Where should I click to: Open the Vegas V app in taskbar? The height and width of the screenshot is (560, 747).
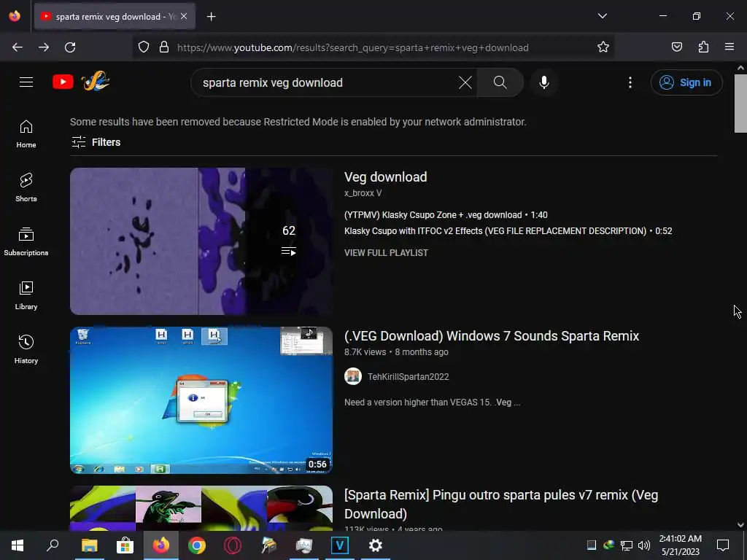pos(340,545)
